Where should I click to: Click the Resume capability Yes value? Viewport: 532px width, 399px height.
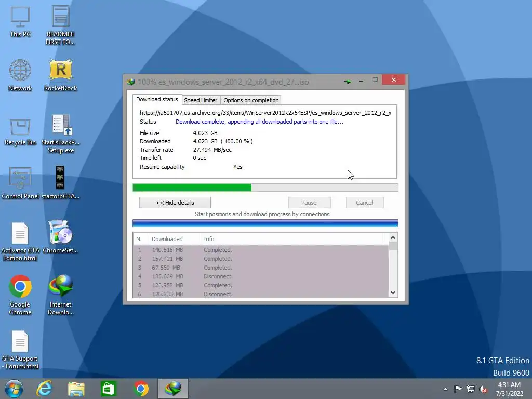click(238, 167)
